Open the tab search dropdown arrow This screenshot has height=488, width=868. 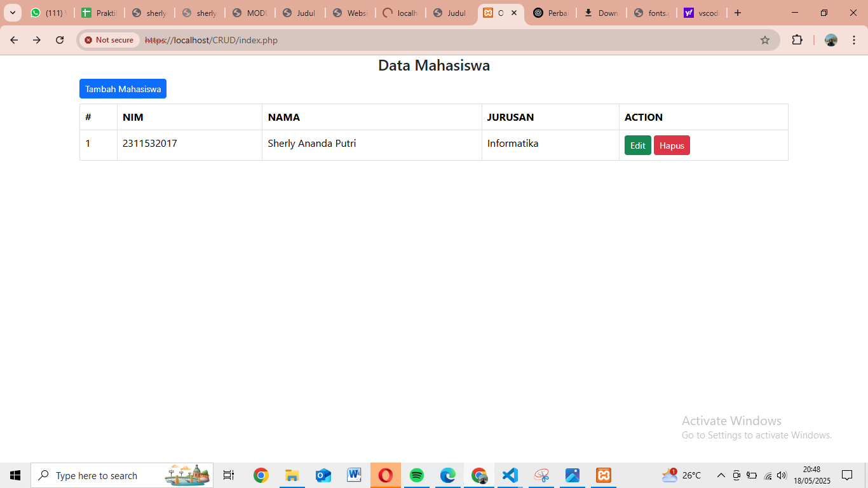click(12, 13)
